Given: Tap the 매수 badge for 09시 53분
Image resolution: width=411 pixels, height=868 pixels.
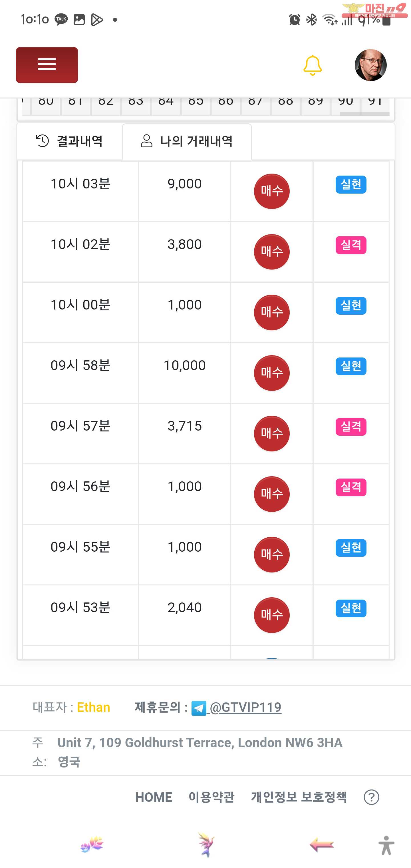Looking at the screenshot, I should (271, 615).
